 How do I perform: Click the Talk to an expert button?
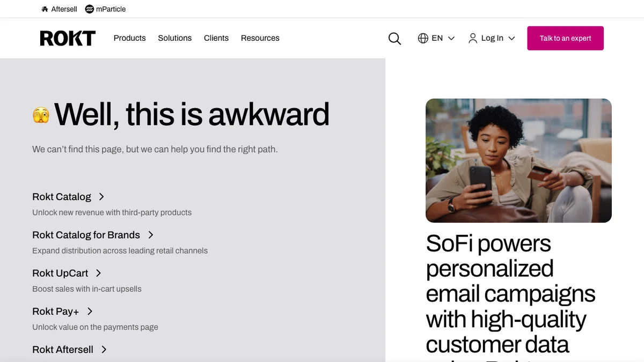click(565, 38)
